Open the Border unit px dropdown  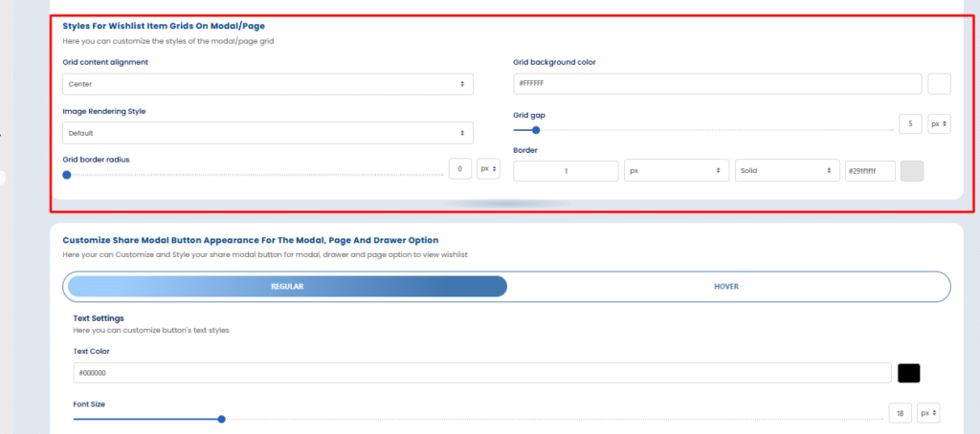pyautogui.click(x=677, y=170)
